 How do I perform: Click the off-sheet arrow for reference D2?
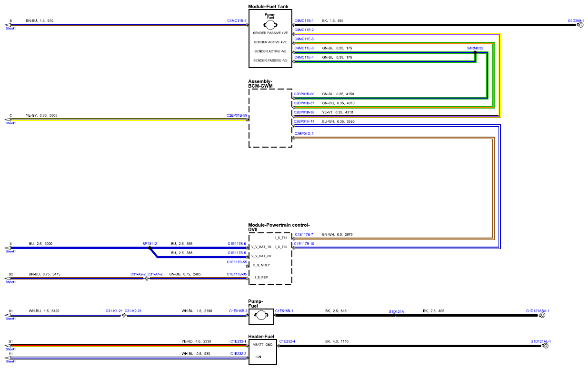click(x=8, y=278)
